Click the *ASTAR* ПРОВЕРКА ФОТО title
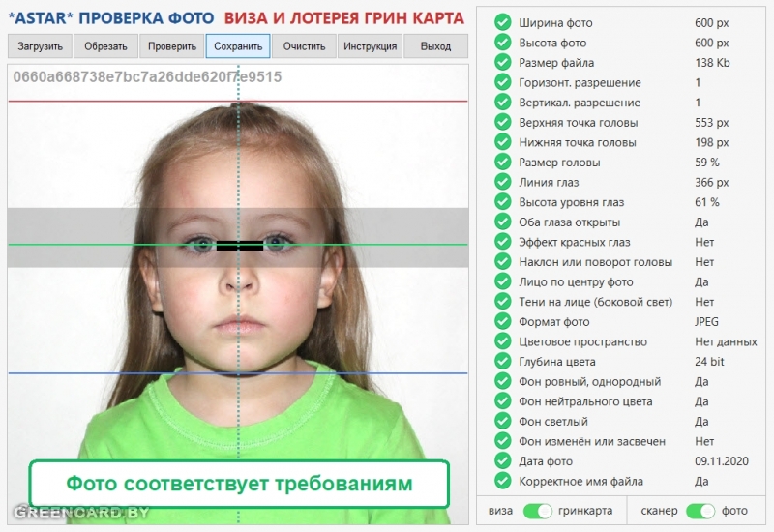 click(x=111, y=18)
